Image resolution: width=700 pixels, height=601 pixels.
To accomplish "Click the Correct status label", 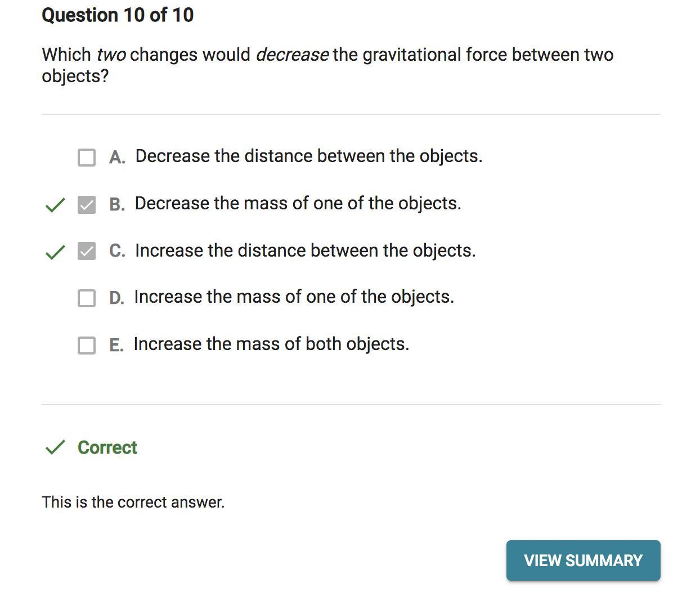I will [107, 448].
